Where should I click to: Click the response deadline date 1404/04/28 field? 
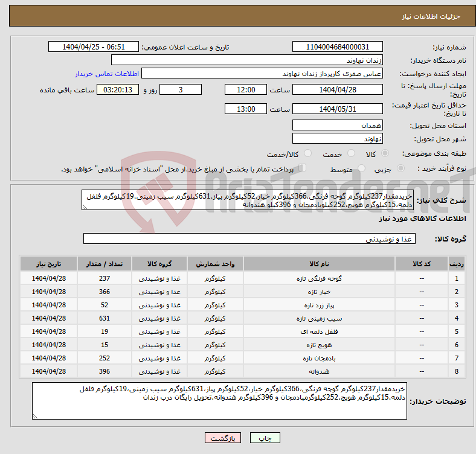coord(337,89)
